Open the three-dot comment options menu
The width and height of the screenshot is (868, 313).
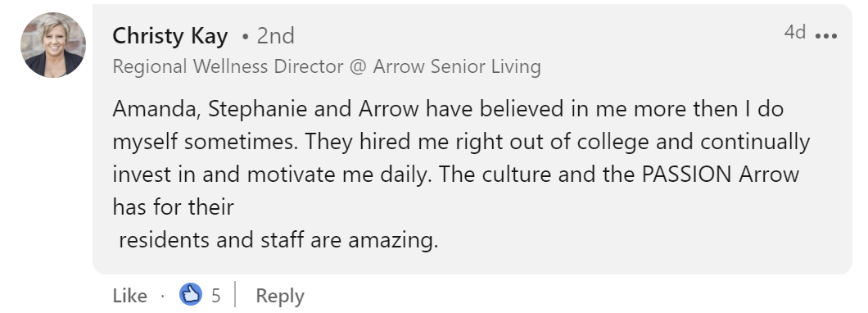(x=826, y=36)
